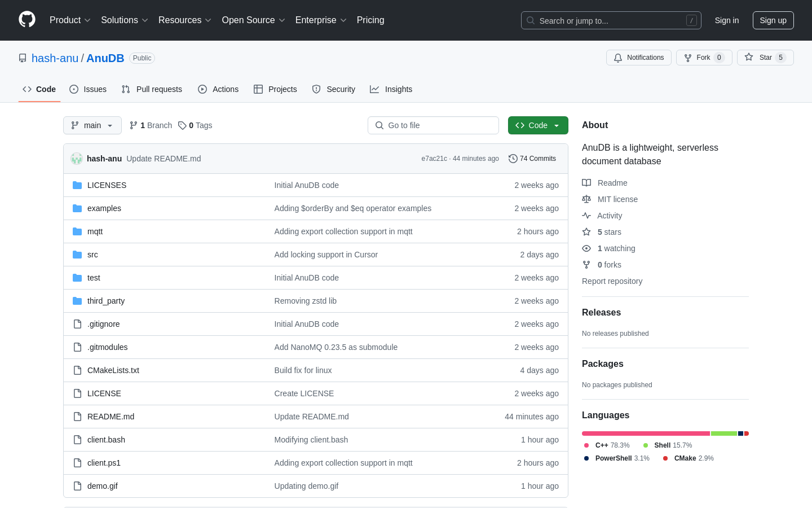Open the MIT license link
Screen dimensions: 812x508
(x=617, y=199)
